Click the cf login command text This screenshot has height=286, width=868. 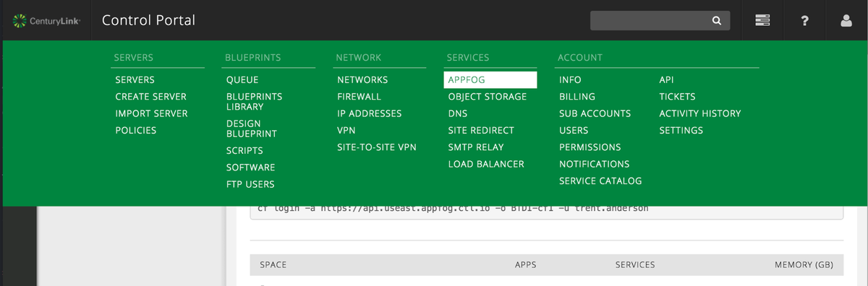(453, 209)
